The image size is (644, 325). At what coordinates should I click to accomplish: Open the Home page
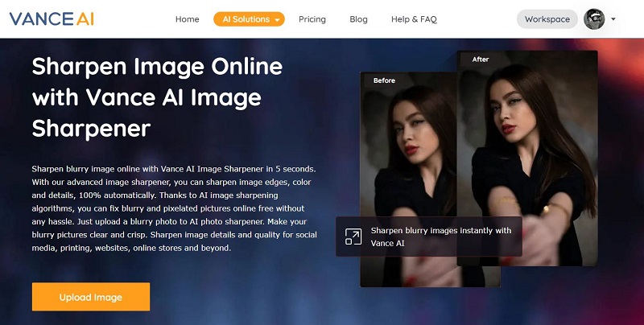(x=188, y=19)
